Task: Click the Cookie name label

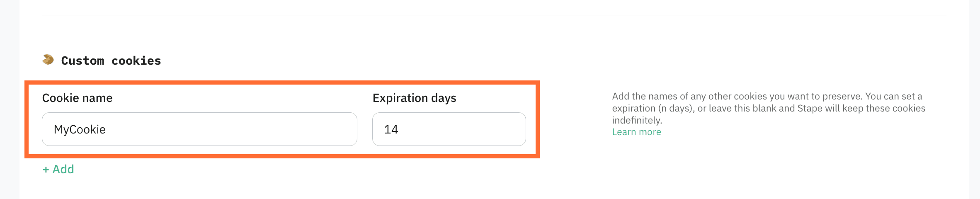Action: tap(77, 98)
